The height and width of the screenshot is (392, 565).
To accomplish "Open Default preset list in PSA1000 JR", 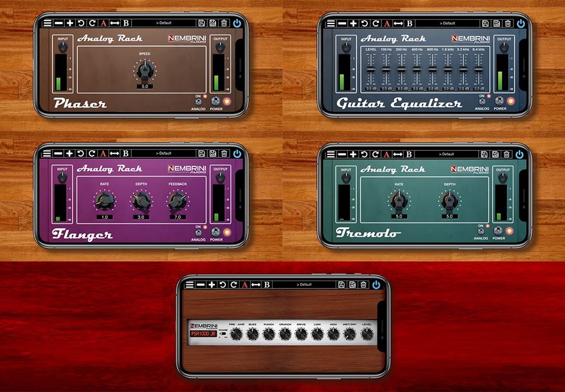I will pos(304,285).
